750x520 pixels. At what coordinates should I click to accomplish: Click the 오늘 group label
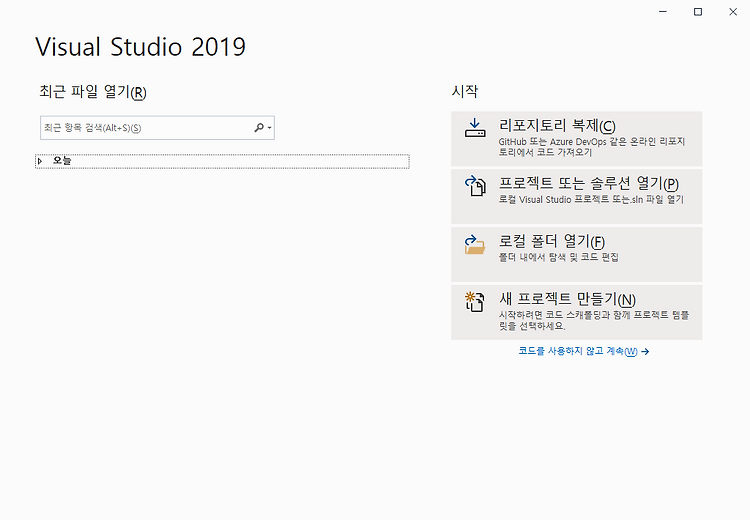(62, 161)
